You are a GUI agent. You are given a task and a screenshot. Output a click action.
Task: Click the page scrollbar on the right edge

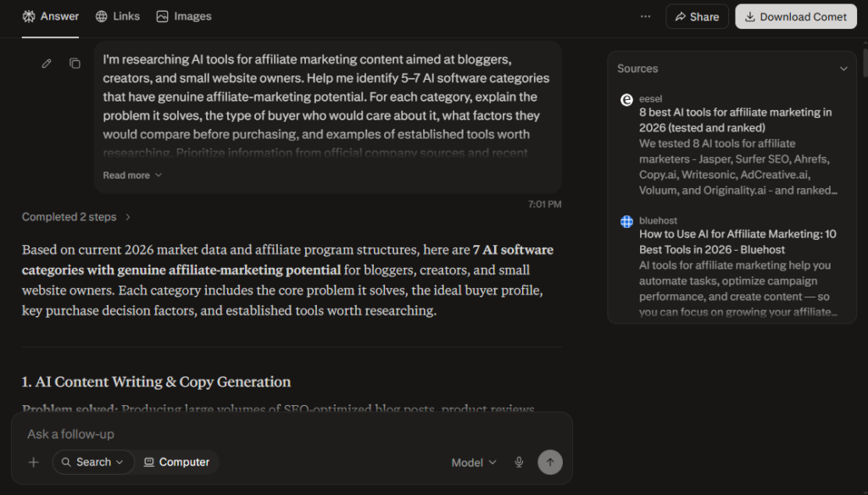[865, 63]
